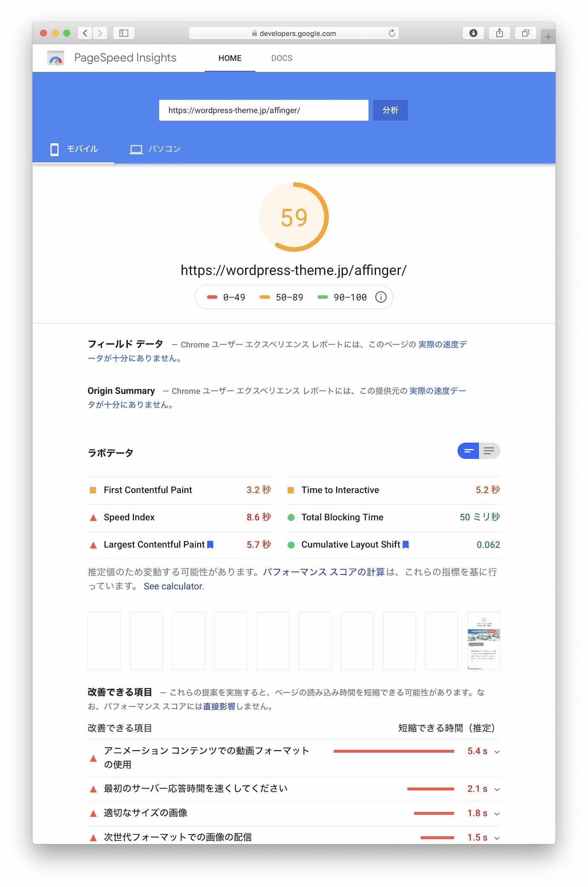Open the HOME tab
This screenshot has width=588, height=887.
pyautogui.click(x=230, y=58)
